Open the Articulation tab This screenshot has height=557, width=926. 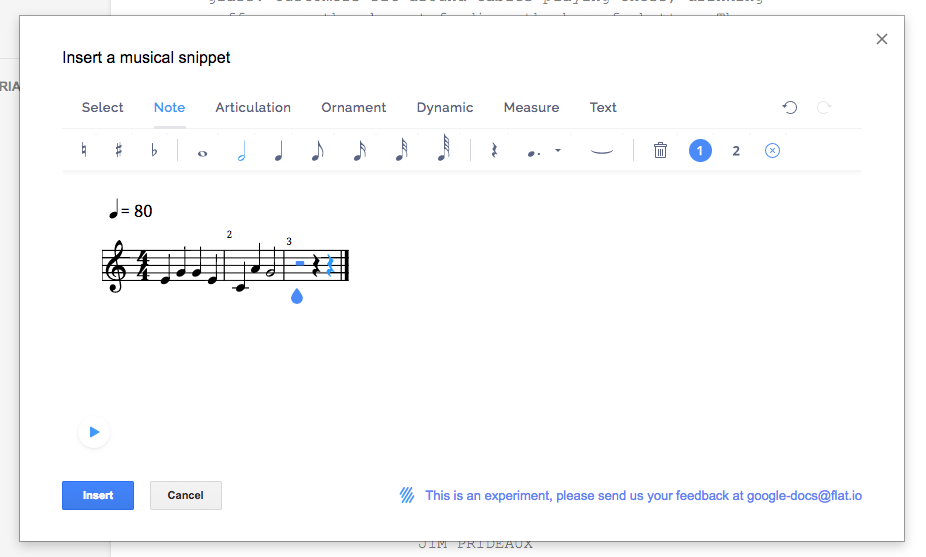pyautogui.click(x=253, y=108)
